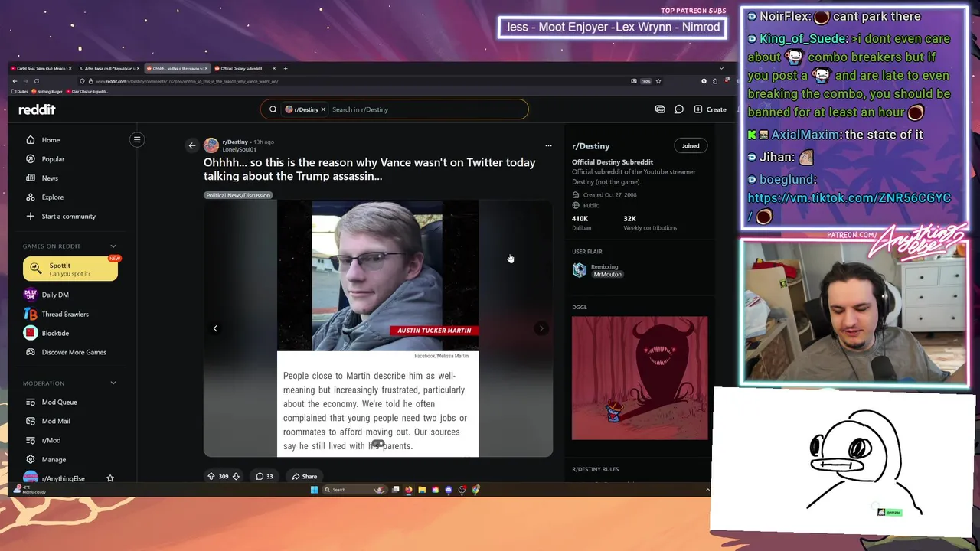
Task: Close the active Reddit post tab
Action: click(x=205, y=69)
